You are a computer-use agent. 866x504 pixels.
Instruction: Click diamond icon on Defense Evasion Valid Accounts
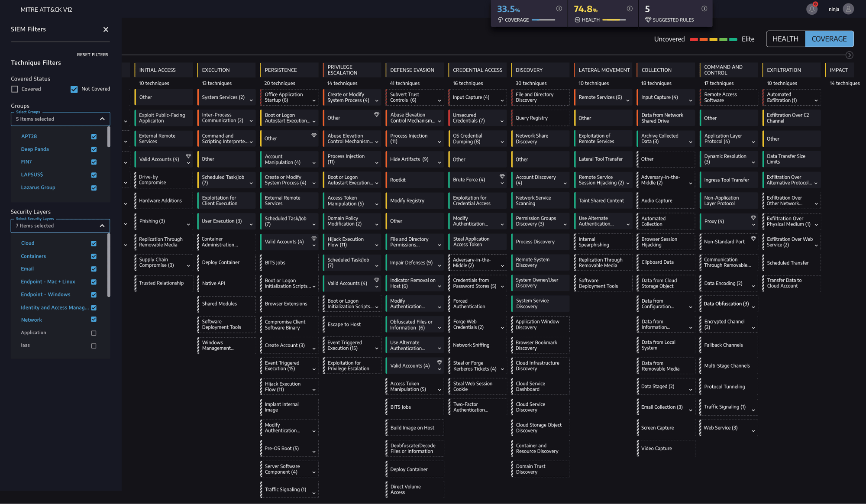[x=439, y=362]
